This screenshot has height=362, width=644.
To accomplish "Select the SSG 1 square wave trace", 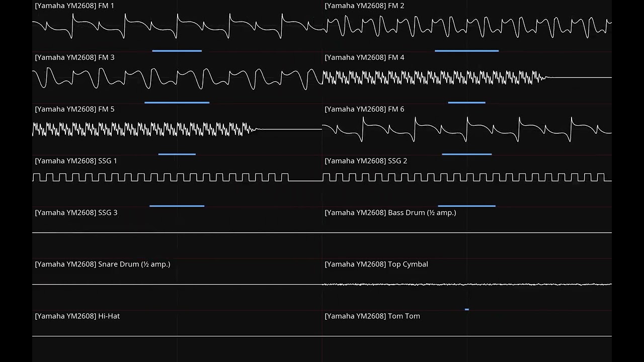I will [x=177, y=177].
